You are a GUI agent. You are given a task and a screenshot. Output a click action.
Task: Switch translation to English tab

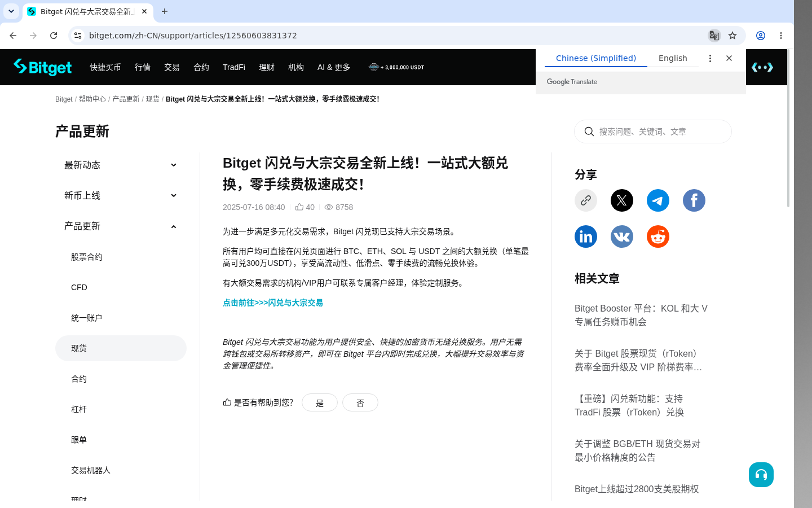click(x=673, y=58)
